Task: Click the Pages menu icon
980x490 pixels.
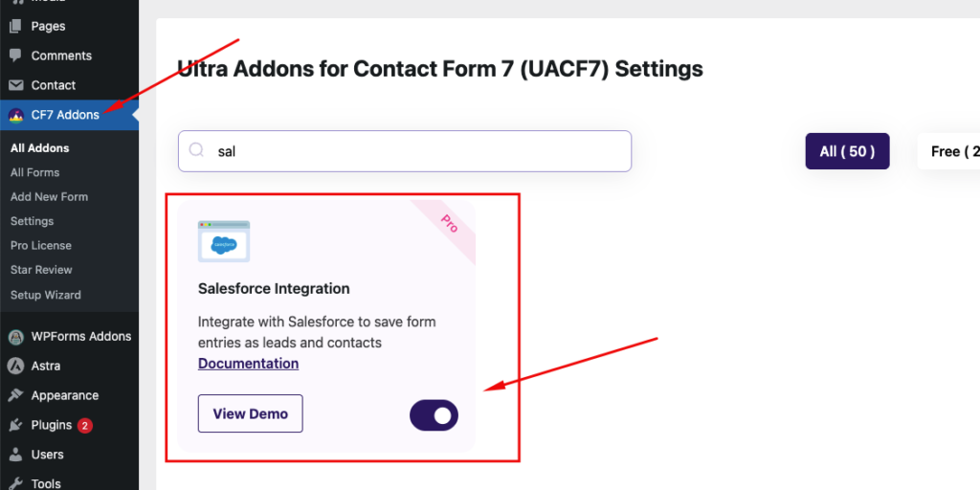Action: click(15, 26)
